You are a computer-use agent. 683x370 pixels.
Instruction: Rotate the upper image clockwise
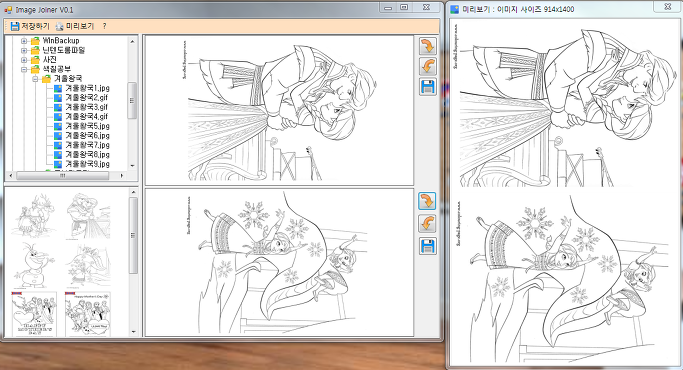(428, 46)
